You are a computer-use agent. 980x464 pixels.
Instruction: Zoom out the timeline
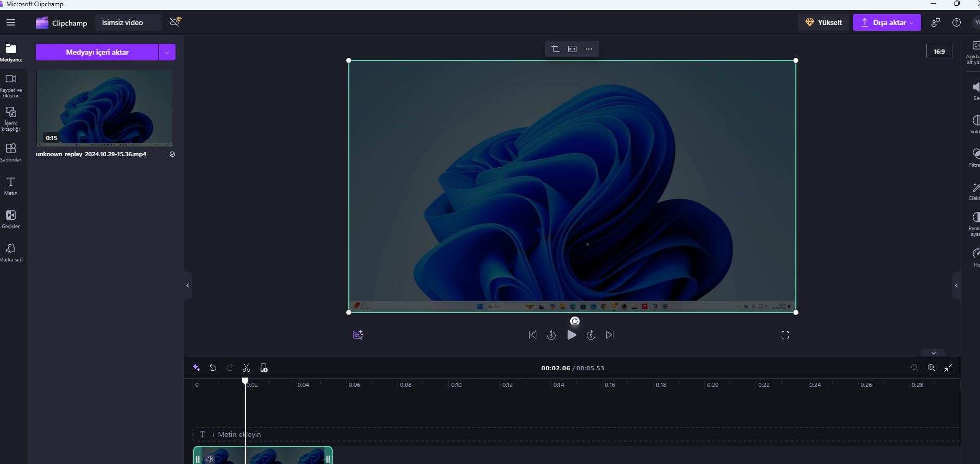coord(915,368)
